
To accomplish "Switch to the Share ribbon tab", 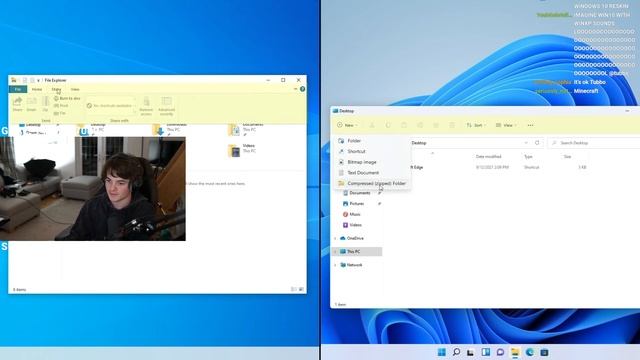I will click(56, 89).
